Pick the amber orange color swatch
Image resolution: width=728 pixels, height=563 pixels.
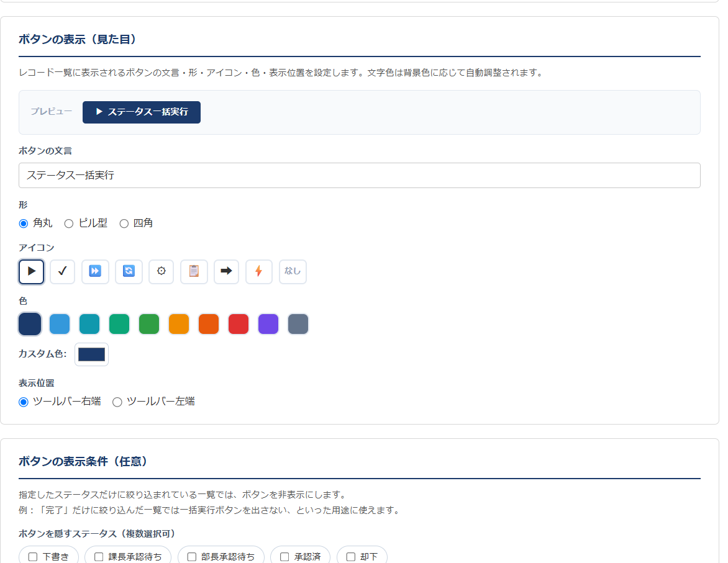point(179,324)
